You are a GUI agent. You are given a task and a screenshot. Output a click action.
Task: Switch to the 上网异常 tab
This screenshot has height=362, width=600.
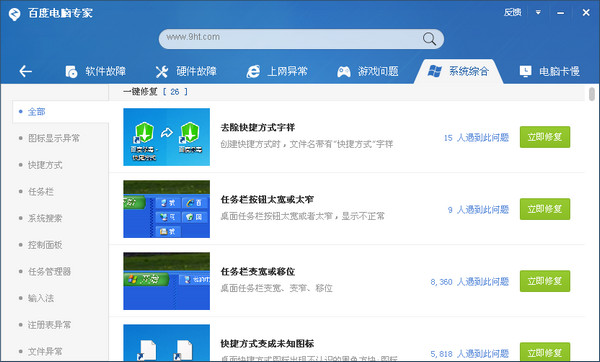point(277,71)
